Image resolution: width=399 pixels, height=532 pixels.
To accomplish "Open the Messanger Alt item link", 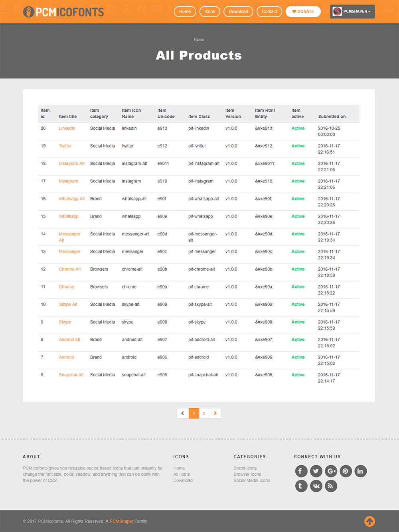I will click(69, 237).
